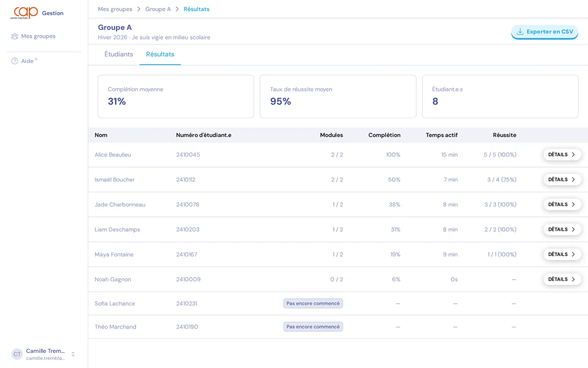
Task: Select the Résultats tab
Action: (160, 54)
